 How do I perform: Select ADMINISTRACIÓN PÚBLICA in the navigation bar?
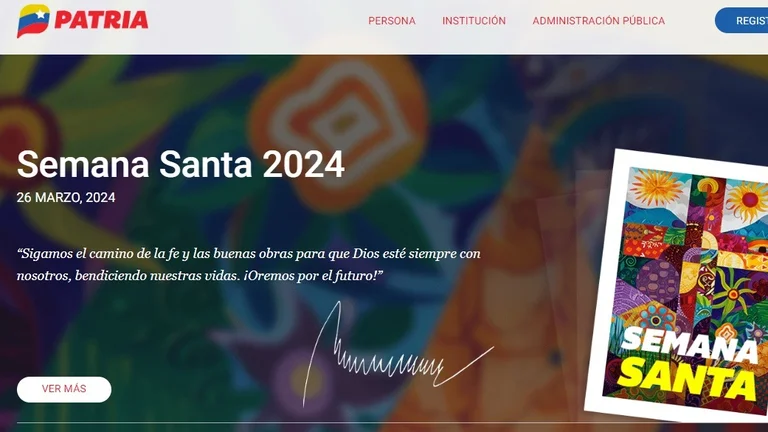(x=599, y=21)
